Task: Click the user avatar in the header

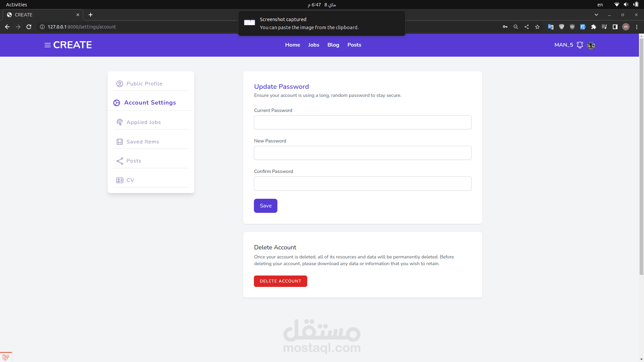Action: click(x=591, y=45)
